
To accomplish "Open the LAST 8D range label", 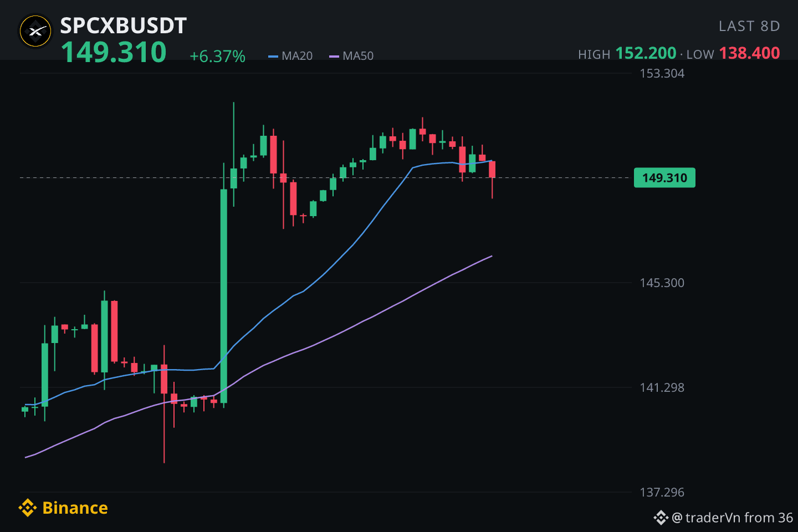I will pos(749,26).
